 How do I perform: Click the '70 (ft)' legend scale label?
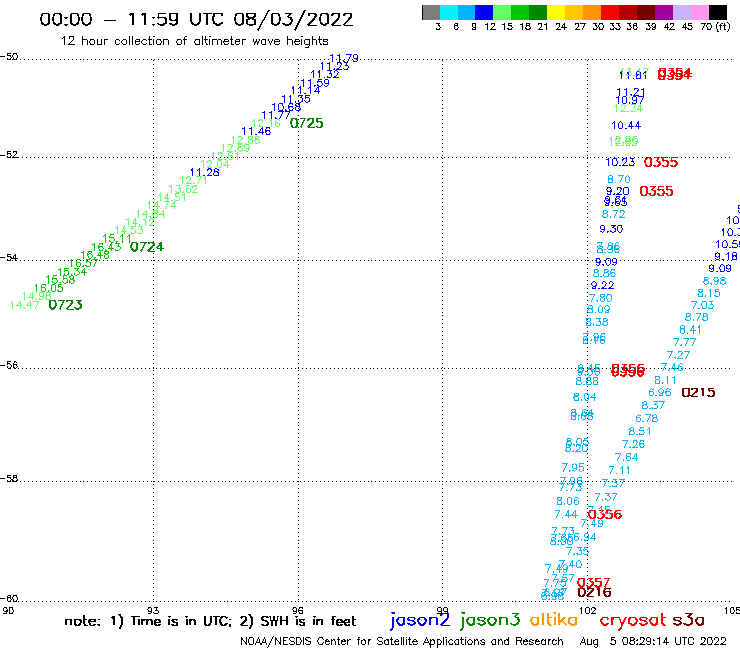tap(715, 27)
